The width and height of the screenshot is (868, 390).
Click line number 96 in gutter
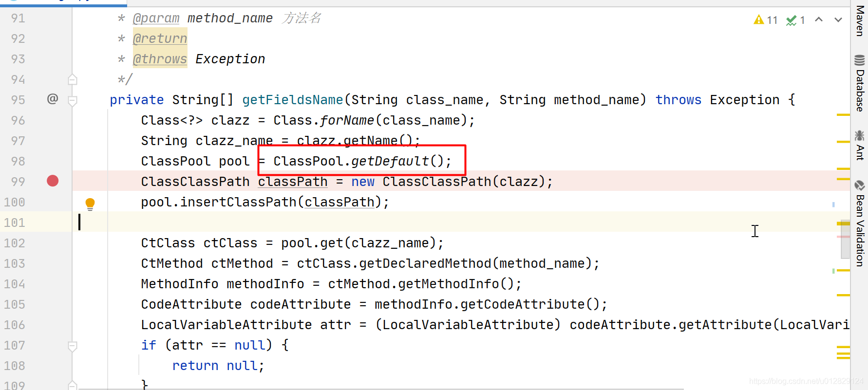tap(18, 120)
